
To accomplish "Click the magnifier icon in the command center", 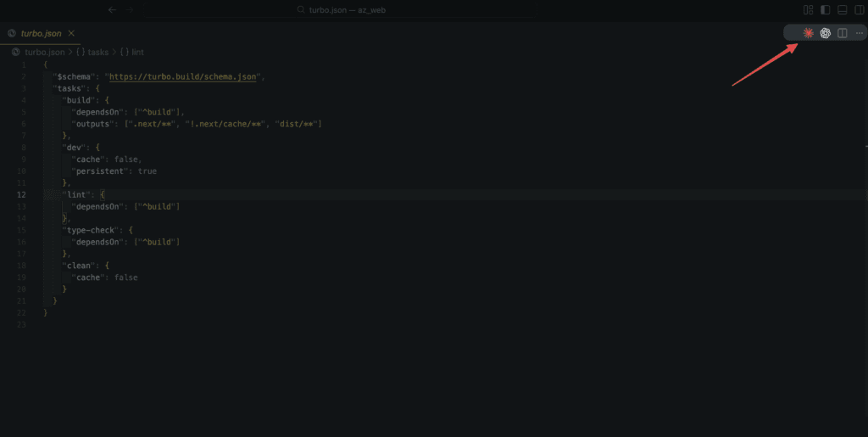I will tap(301, 9).
